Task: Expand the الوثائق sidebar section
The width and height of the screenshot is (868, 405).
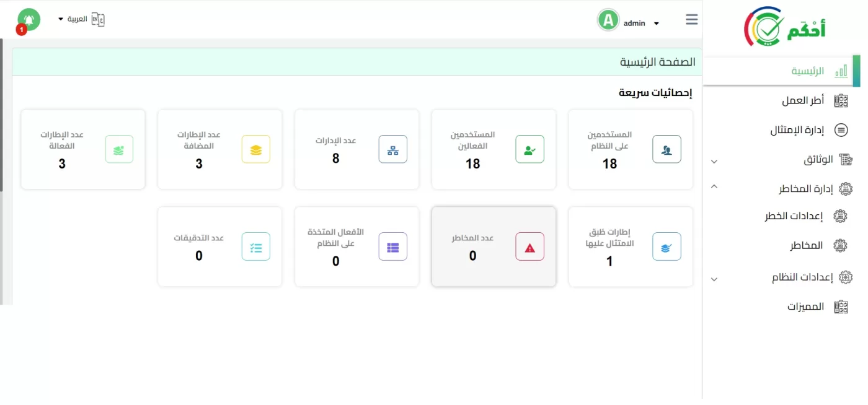Action: coord(714,161)
